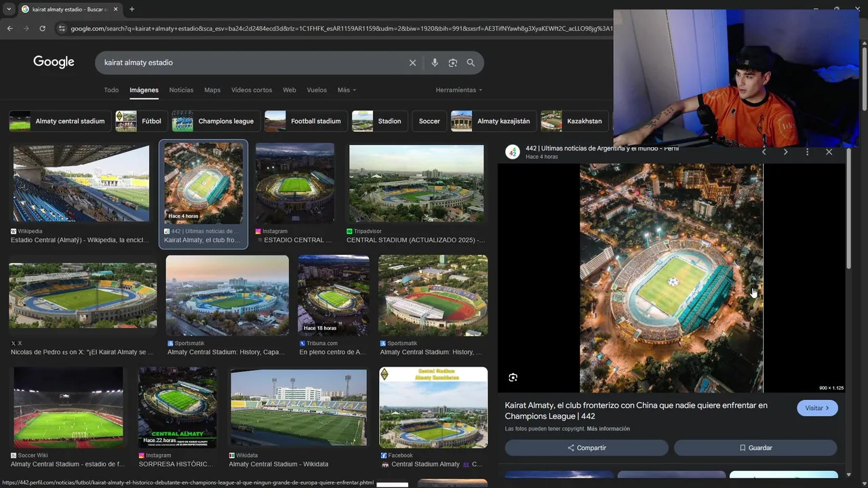Open Sportsmatik History, Capa... image result

[227, 296]
